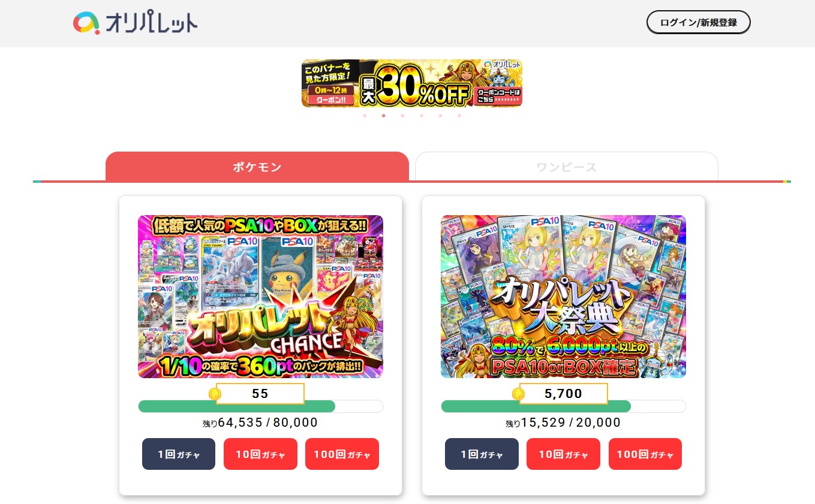Open the オリパレット CHANCE gacha image
Screen dimensions: 815x504
click(260, 297)
